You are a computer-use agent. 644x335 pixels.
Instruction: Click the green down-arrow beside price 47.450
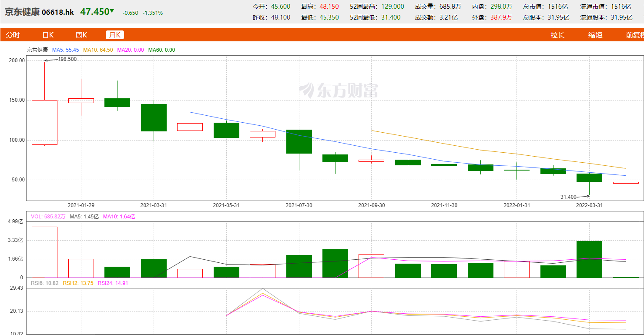tap(112, 11)
